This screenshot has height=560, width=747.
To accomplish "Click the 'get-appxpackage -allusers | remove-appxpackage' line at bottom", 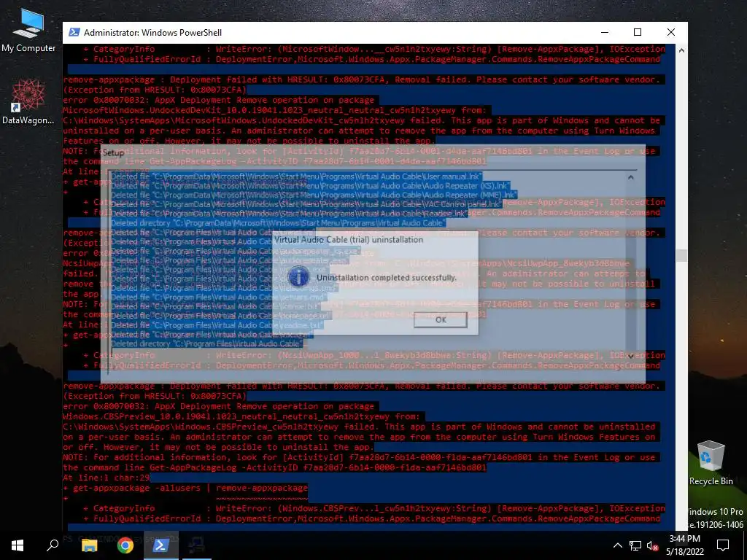I will [x=185, y=488].
